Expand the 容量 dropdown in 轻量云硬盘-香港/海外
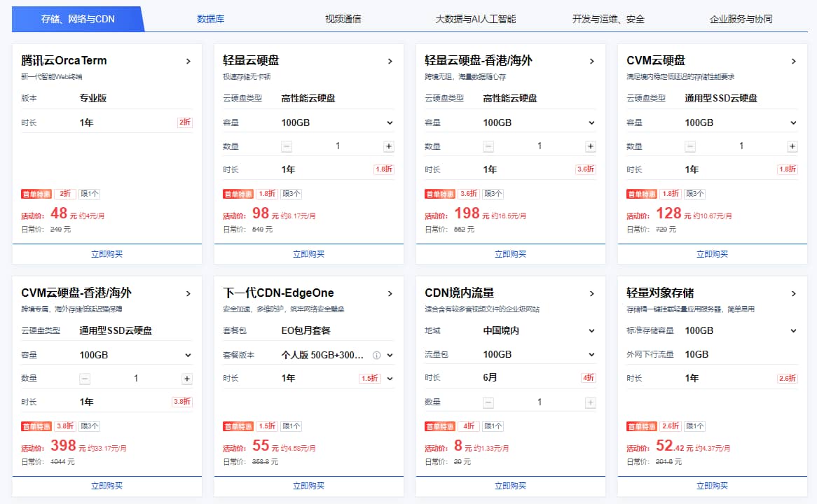This screenshot has width=817, height=504. 591,123
